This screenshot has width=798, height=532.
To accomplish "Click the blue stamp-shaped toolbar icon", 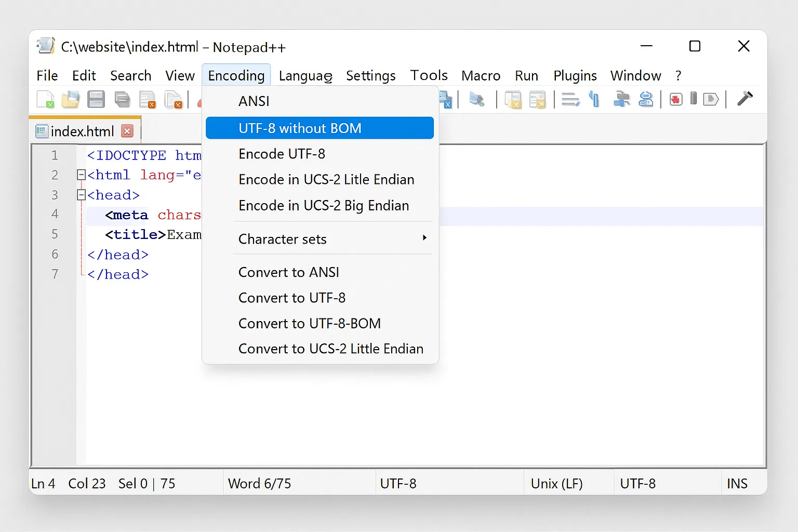I will click(646, 99).
